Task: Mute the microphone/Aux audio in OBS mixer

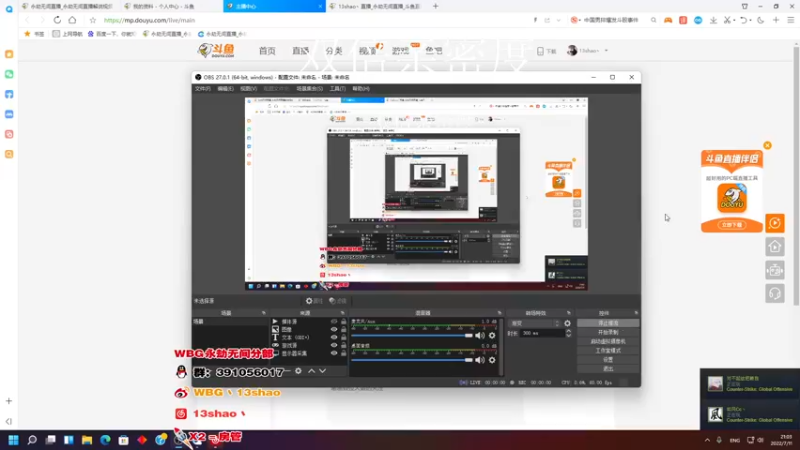Action: pos(480,336)
